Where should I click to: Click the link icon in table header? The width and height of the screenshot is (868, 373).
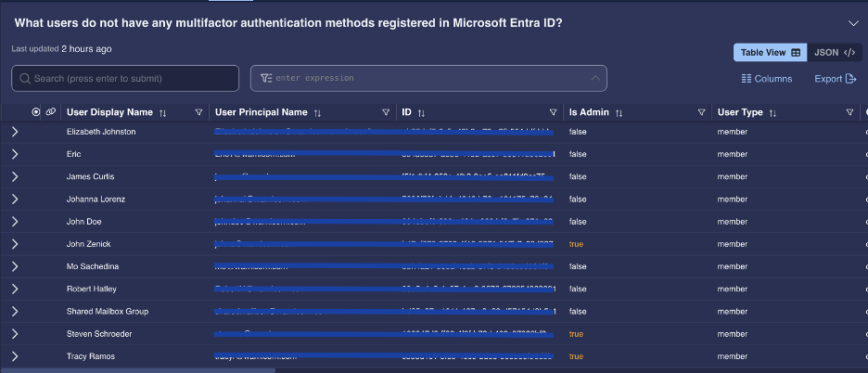click(x=50, y=112)
